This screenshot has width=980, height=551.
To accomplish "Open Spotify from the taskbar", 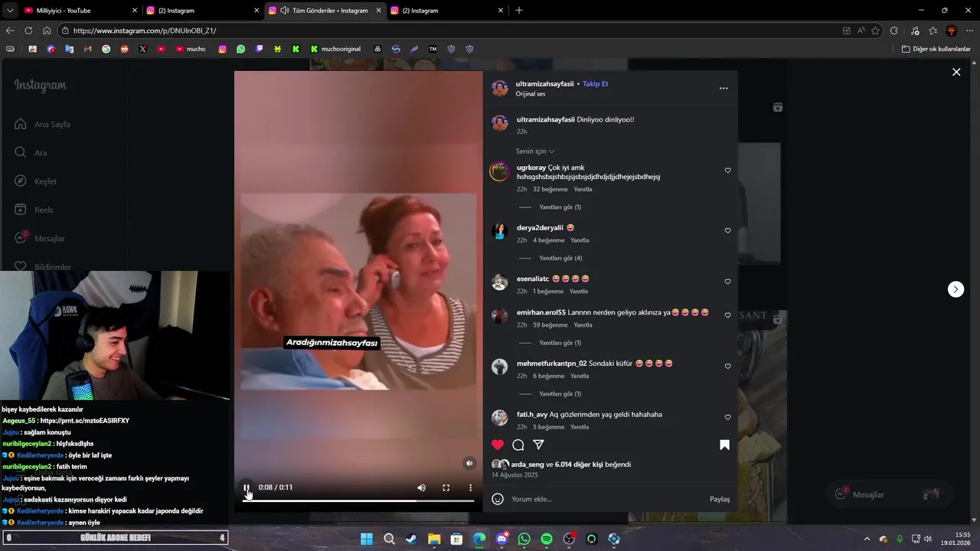I will click(x=547, y=539).
